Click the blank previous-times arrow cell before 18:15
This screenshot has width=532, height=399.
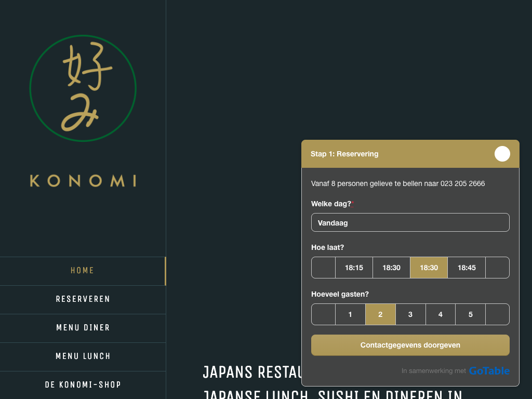tap(323, 268)
